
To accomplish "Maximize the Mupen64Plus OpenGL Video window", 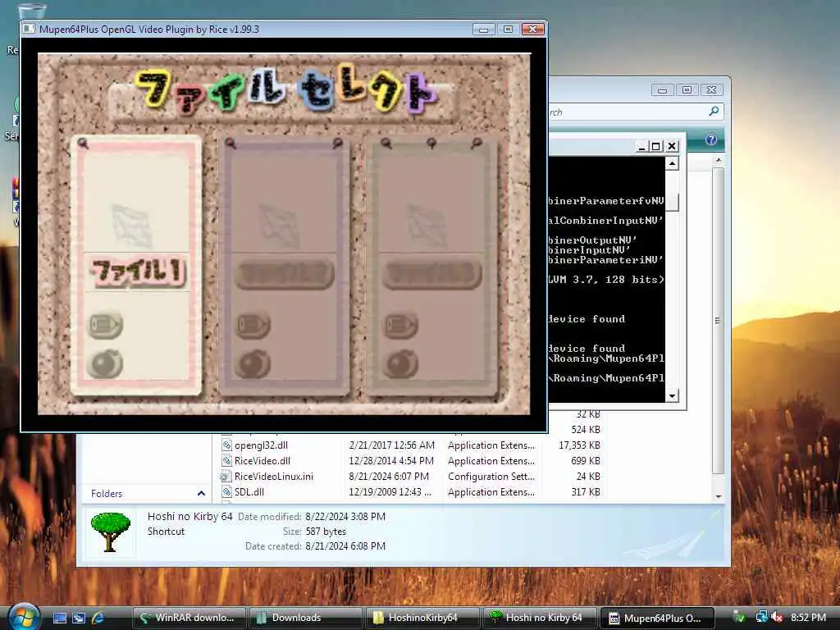I will [x=508, y=30].
